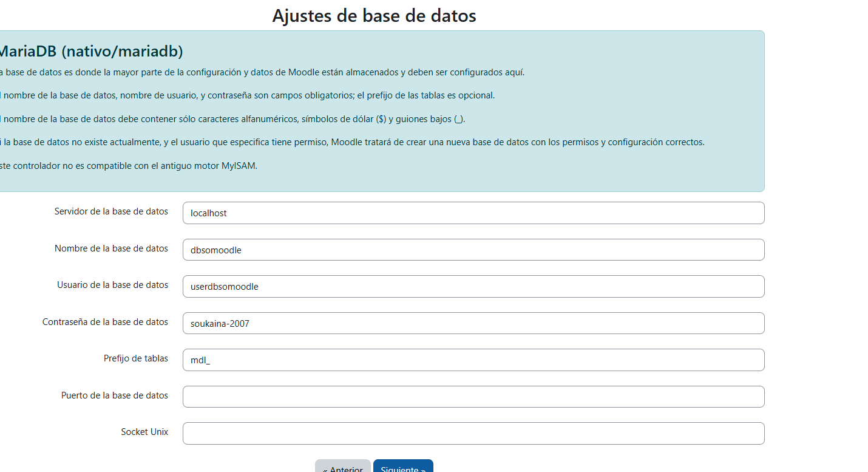Click the 'Contraseña de la base de datos' label
The image size is (868, 472).
pos(105,321)
